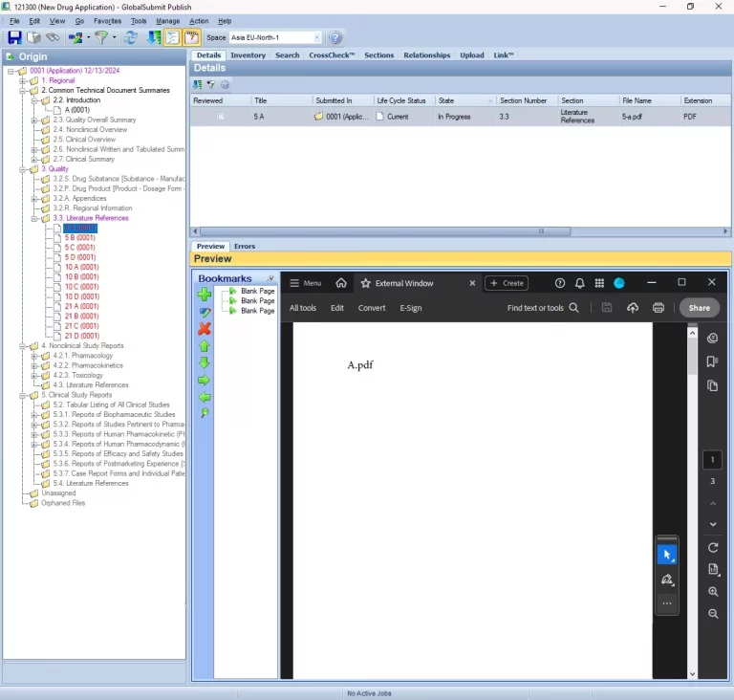
Task: Move bookmark up with green up arrow
Action: (205, 346)
